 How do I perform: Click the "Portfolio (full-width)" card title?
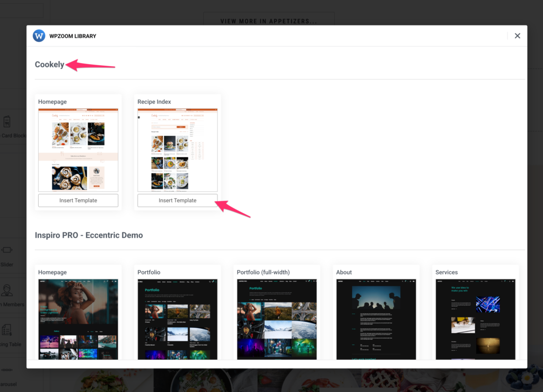pyautogui.click(x=263, y=272)
